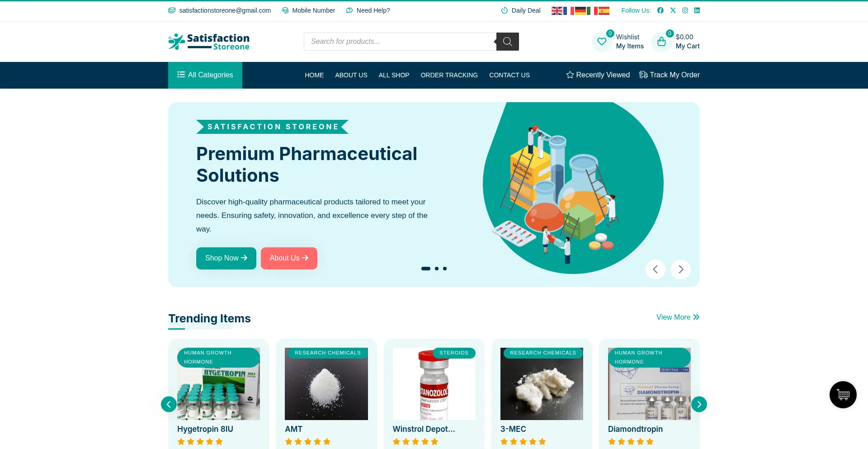Open the X (Twitter) social icon

(x=673, y=10)
